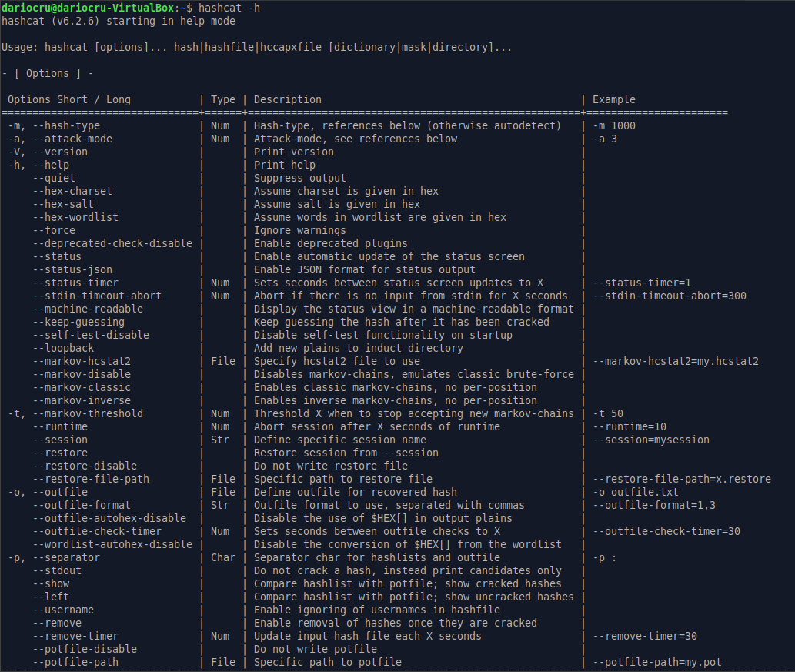
Task: Click '--remove-timer=30' example
Action: tap(645, 637)
